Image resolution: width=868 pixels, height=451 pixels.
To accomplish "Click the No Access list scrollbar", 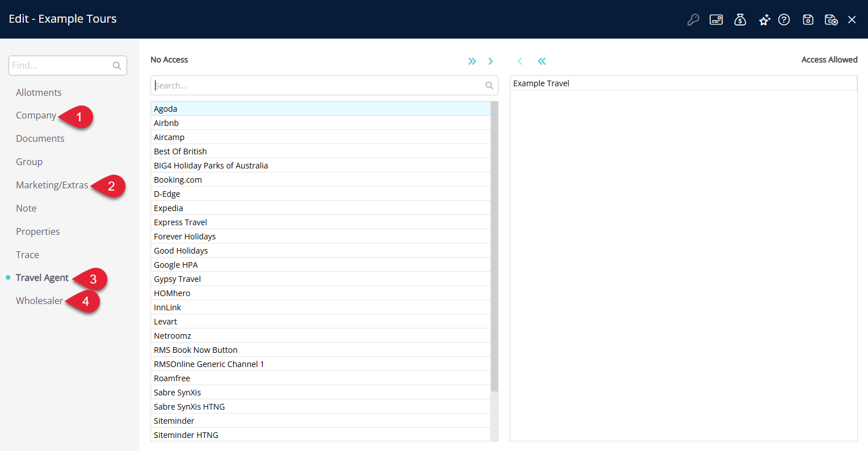I will coord(494,247).
